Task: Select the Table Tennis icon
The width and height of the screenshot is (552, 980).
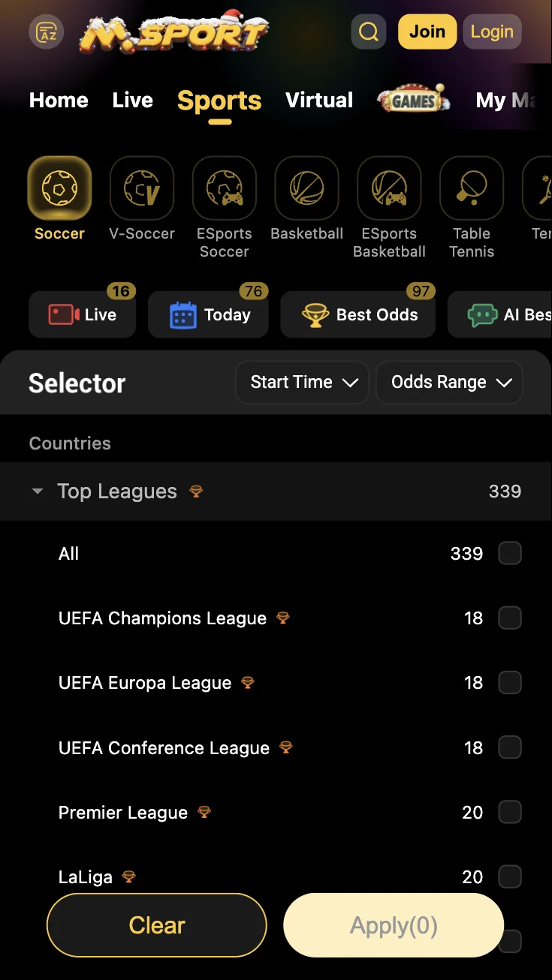Action: [x=472, y=188]
